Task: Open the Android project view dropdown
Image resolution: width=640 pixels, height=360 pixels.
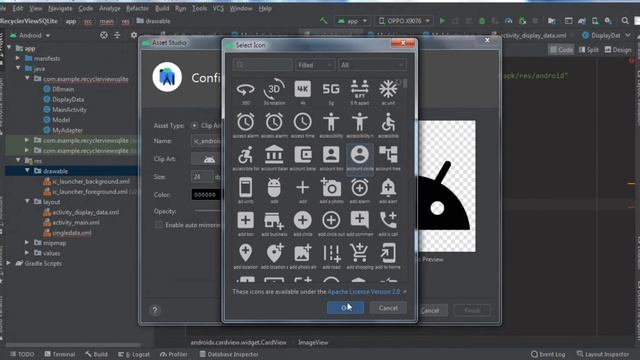Action: point(29,36)
